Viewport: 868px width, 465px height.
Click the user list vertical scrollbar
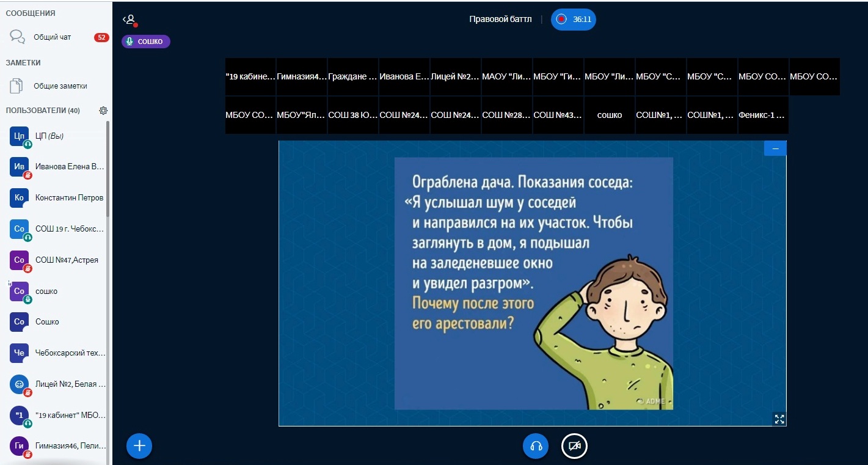point(109,168)
